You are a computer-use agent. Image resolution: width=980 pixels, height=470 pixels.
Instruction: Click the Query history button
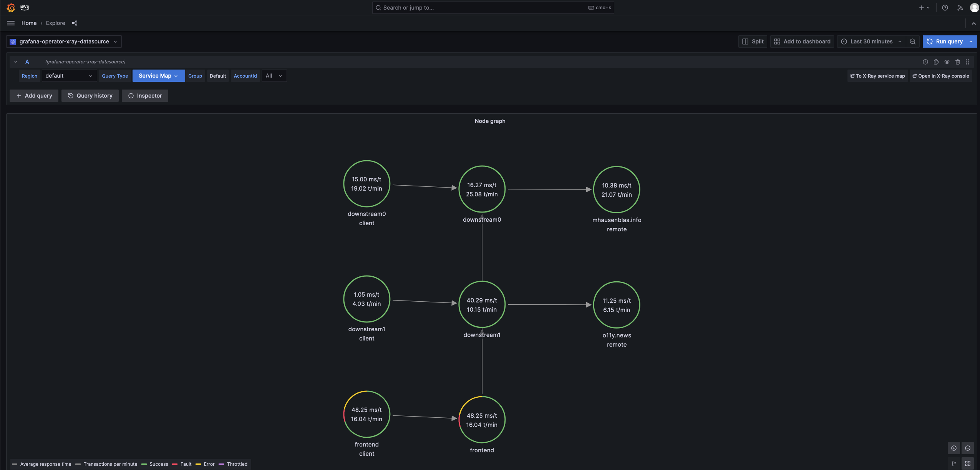coord(90,96)
